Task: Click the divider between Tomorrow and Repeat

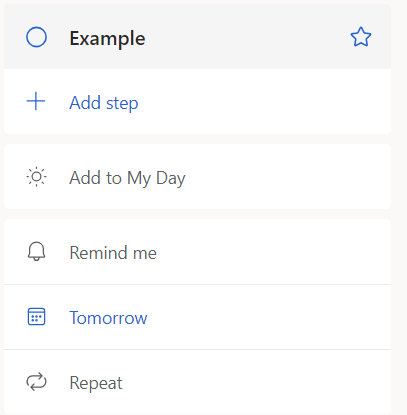Action: pos(197,350)
